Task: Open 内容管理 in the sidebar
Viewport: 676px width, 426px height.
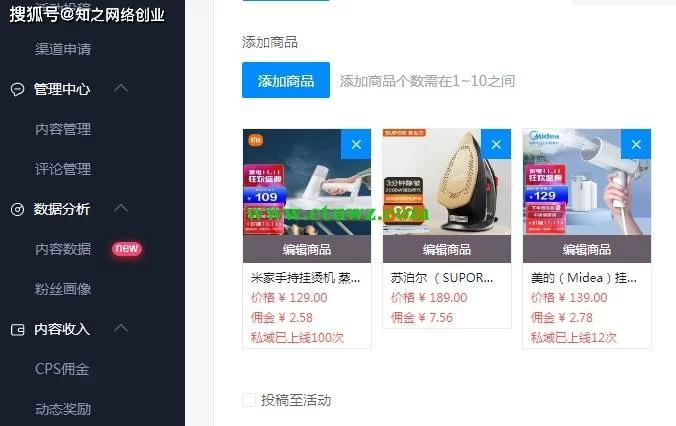Action: coord(63,129)
